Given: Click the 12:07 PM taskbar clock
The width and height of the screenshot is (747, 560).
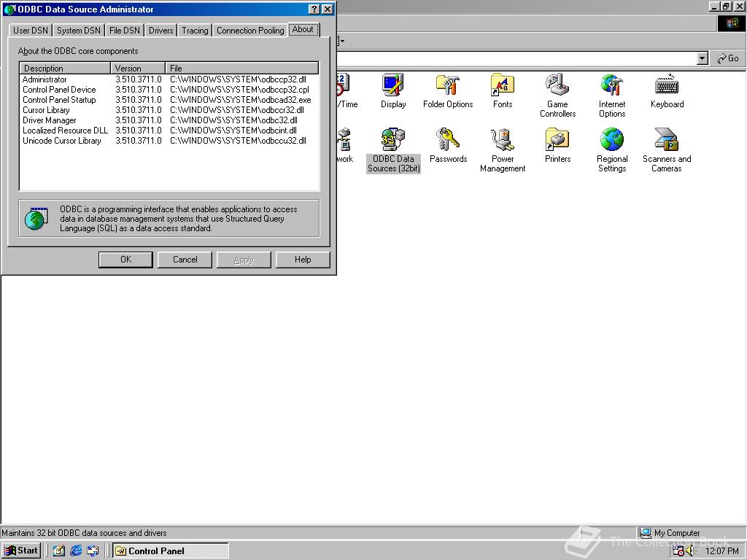Looking at the screenshot, I should point(722,551).
